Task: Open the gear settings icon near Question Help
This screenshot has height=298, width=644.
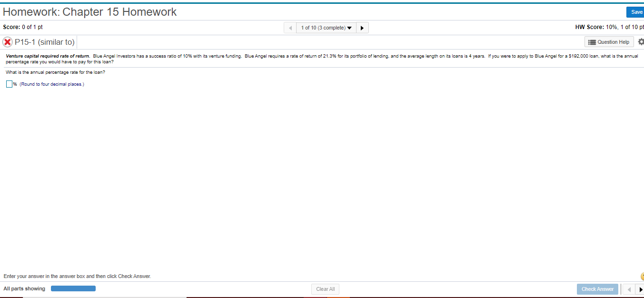Action: tap(641, 42)
